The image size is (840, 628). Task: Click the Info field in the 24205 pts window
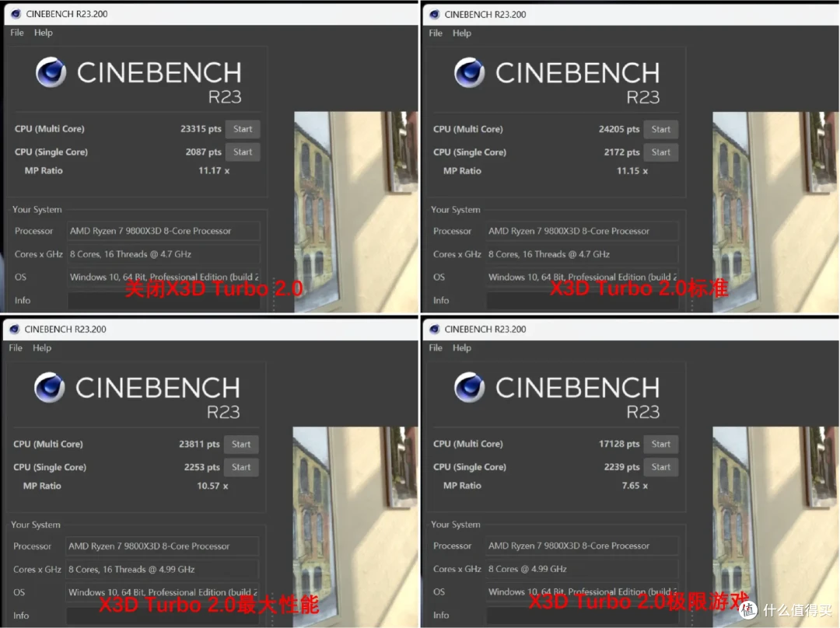tap(583, 300)
